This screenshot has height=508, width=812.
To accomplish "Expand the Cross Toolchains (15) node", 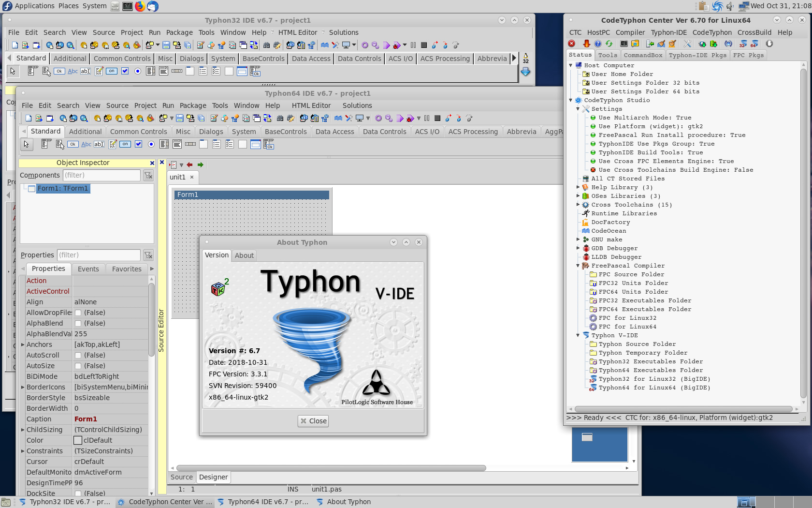I will [578, 205].
